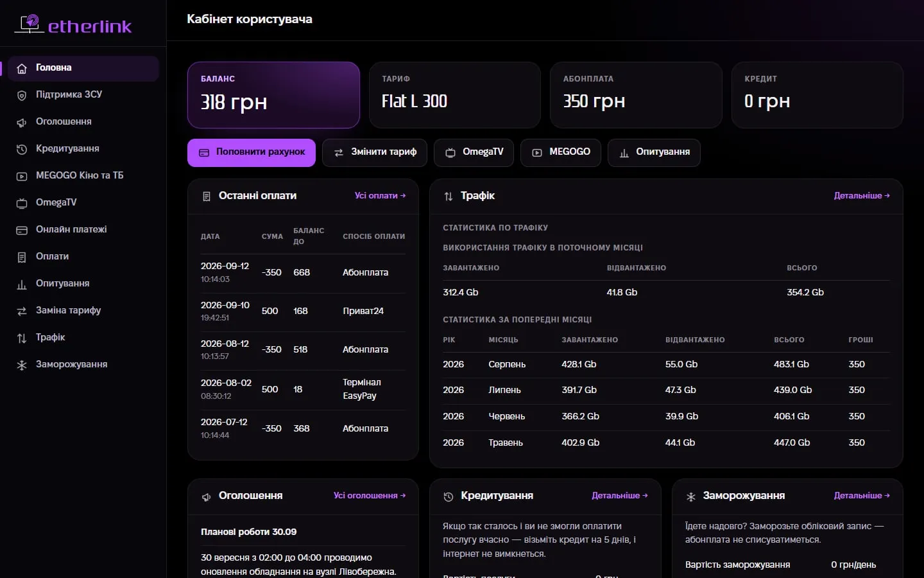Follow the Усі оплати link
Image resolution: width=924 pixels, height=578 pixels.
[381, 196]
